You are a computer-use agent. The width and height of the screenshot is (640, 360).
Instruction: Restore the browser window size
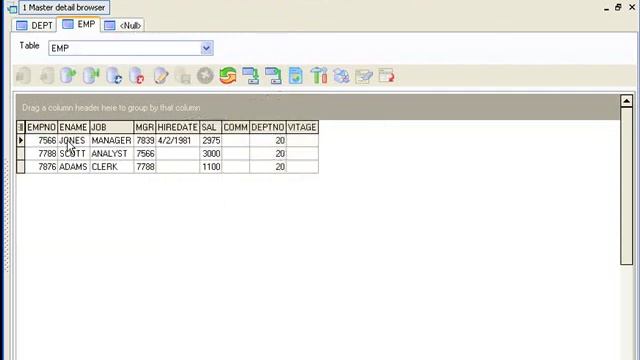618,7
